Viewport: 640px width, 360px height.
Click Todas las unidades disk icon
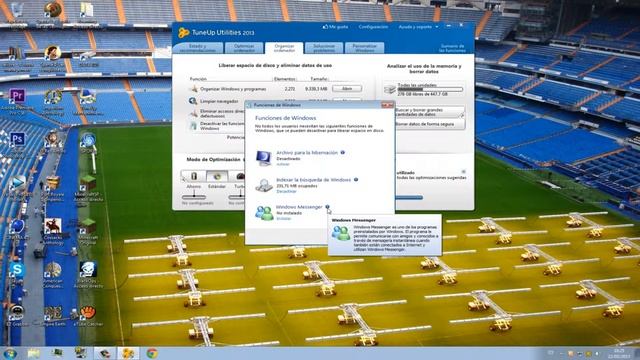390,89
